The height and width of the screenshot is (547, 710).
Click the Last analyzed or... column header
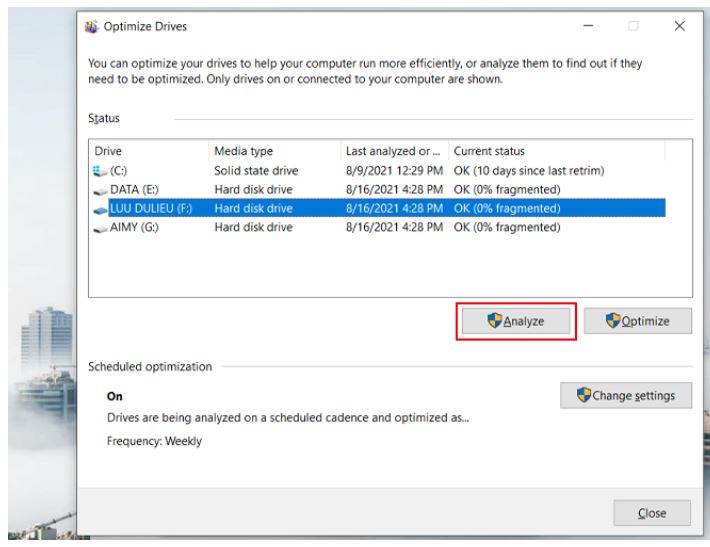391,152
